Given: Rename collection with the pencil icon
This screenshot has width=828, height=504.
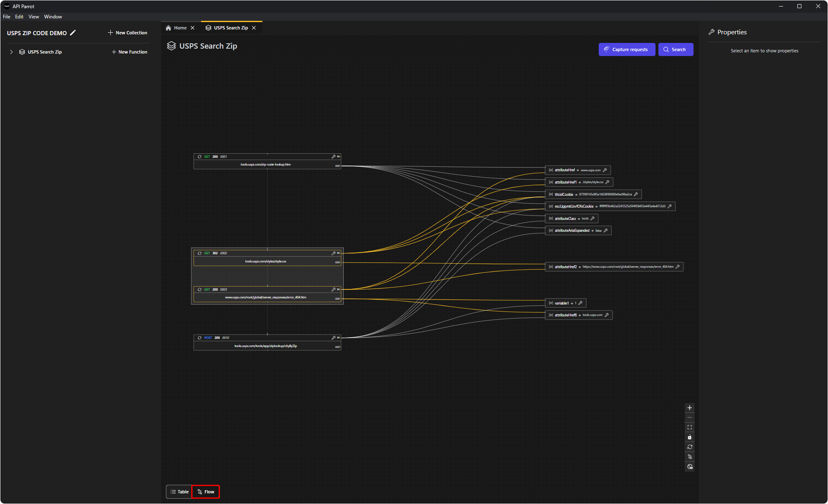Looking at the screenshot, I should pyautogui.click(x=73, y=33).
